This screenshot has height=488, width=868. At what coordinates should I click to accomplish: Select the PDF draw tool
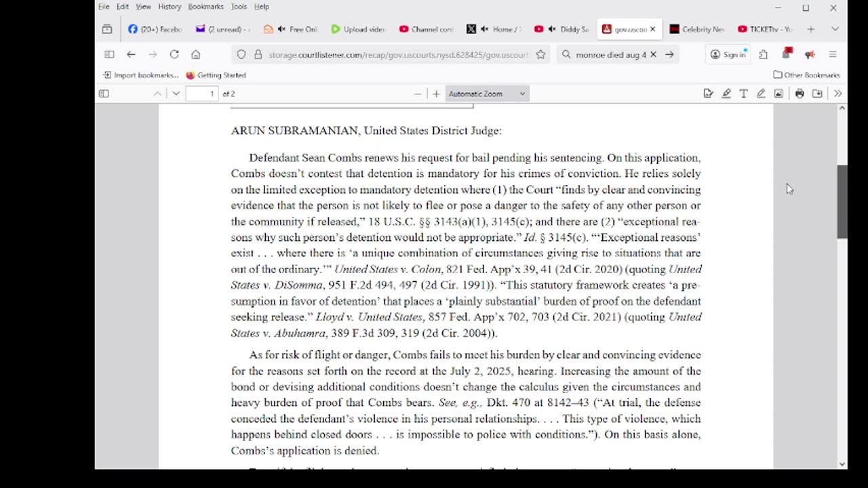[x=761, y=94]
